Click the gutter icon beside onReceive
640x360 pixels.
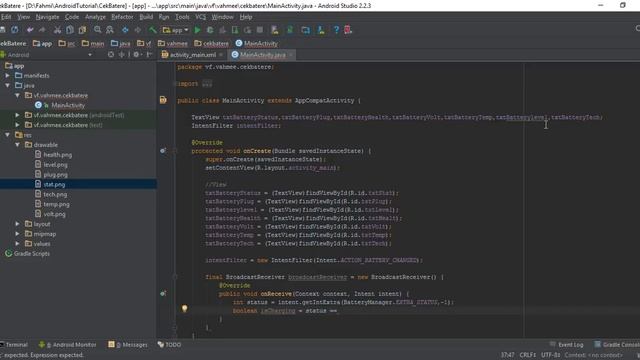pyautogui.click(x=163, y=293)
